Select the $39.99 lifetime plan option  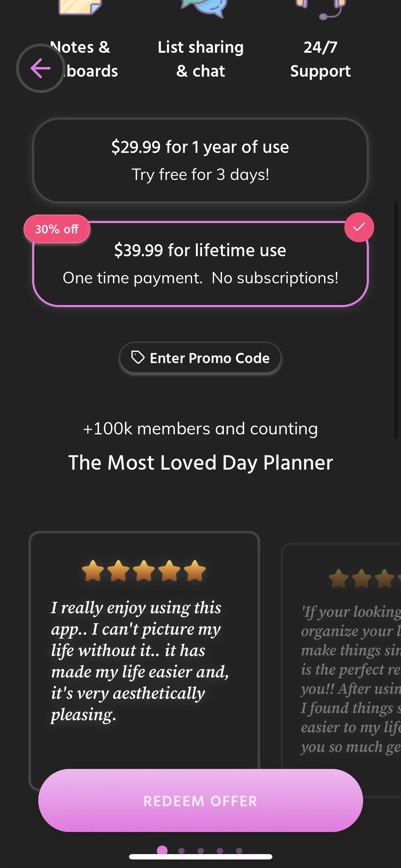coord(200,264)
